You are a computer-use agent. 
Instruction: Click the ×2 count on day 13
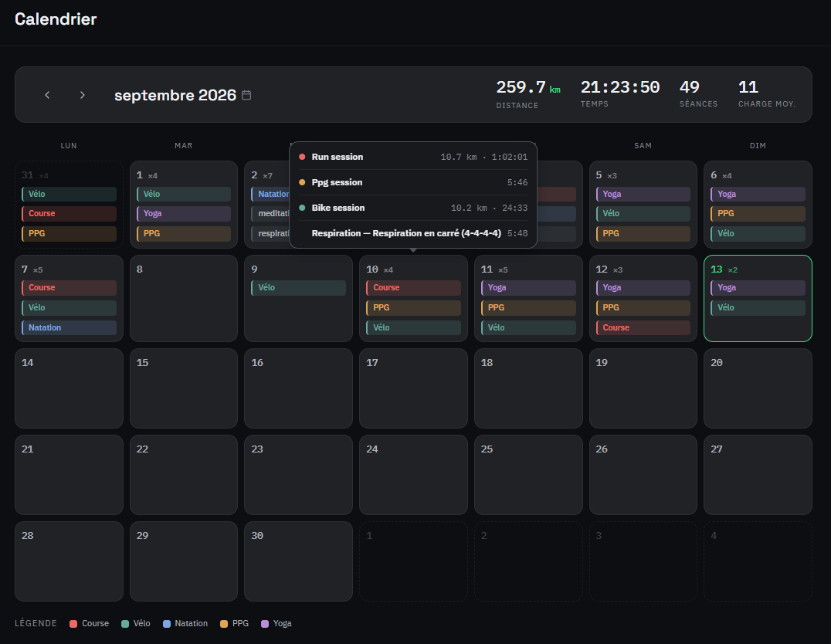(732, 270)
